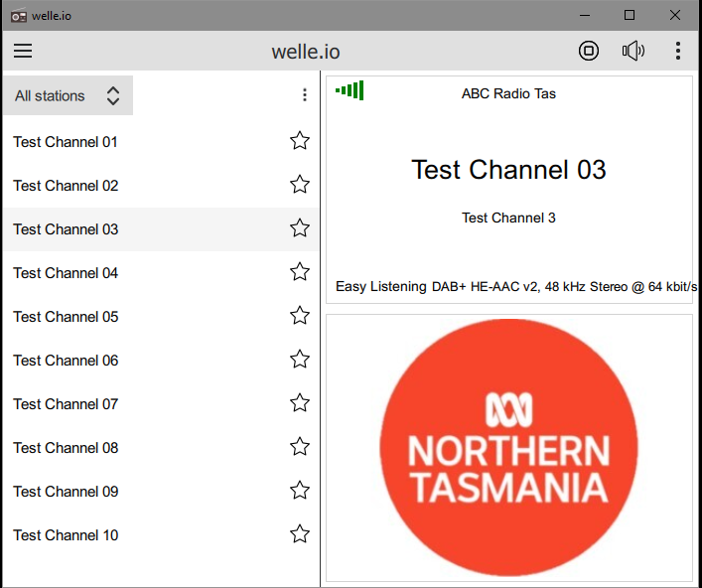The image size is (702, 588).
Task: Toggle the star for Test Channel 03
Action: point(300,227)
